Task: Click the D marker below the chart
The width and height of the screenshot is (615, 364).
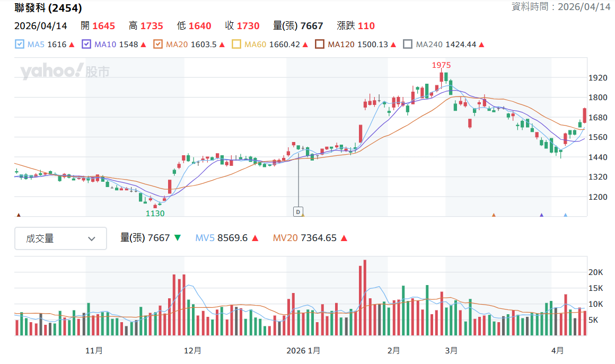Action: (x=297, y=211)
